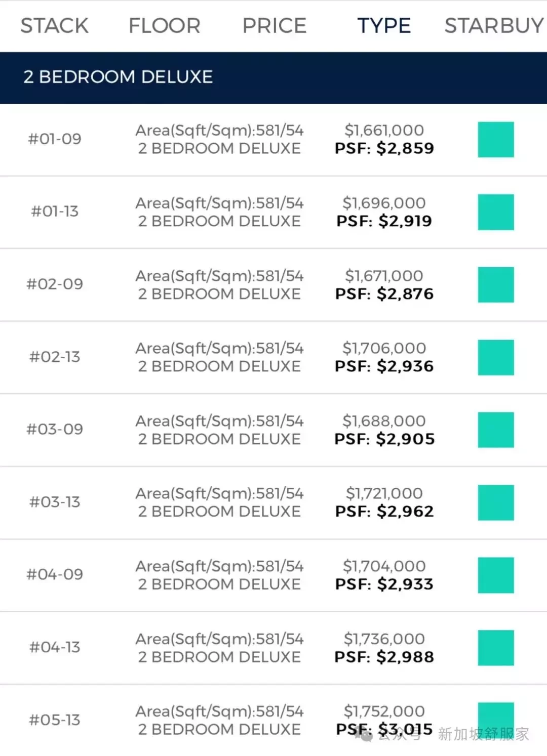The height and width of the screenshot is (756, 547).
Task: Select the TYPE tab
Action: [384, 26]
